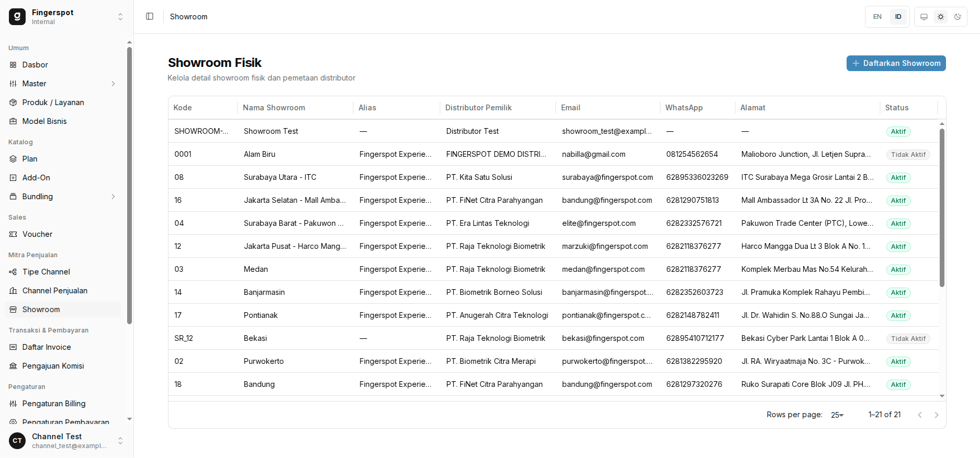Screen dimensions: 980x458
Task: Click Tidak Aktif badge for Bekasi
Action: [908, 338]
